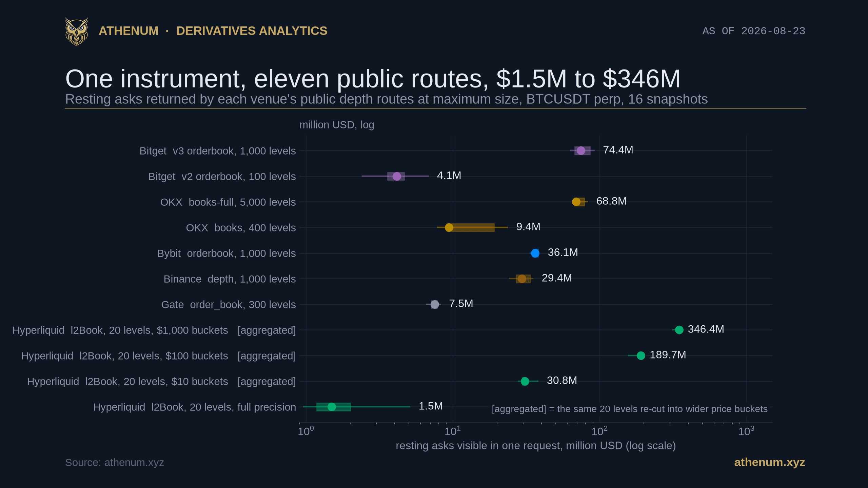Click the 68.8M value label
Viewport: 868px width, 488px height.
click(611, 201)
